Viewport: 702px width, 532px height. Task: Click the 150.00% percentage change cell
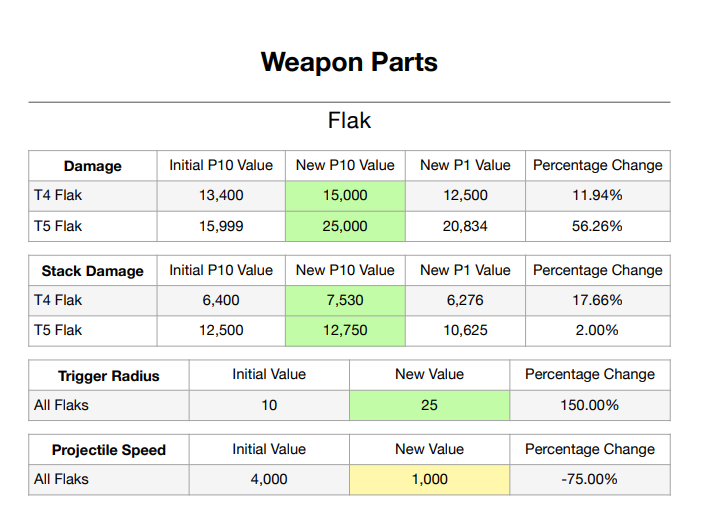click(x=589, y=405)
